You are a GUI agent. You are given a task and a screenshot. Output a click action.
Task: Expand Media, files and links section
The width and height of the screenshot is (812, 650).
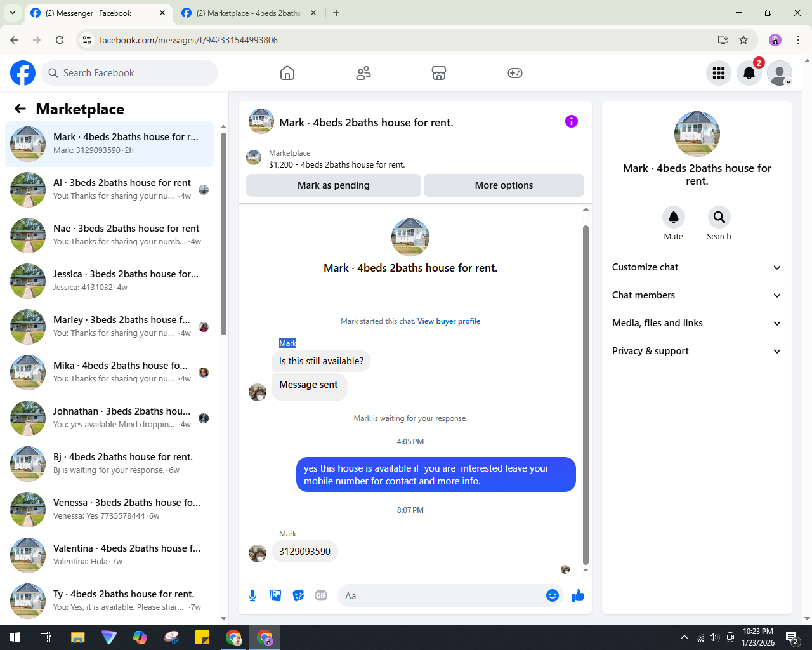point(697,323)
